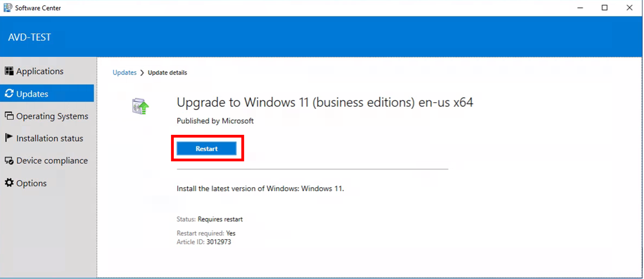
Task: Click the upgrade title heading text
Action: point(325,103)
